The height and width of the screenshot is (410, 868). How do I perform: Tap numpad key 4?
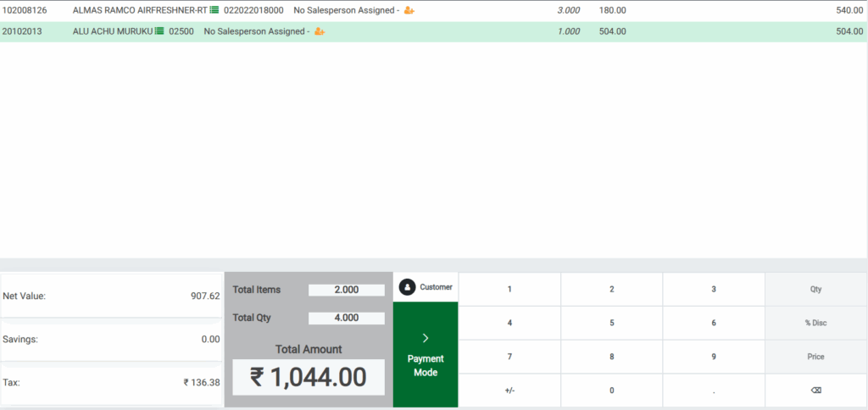pos(509,323)
